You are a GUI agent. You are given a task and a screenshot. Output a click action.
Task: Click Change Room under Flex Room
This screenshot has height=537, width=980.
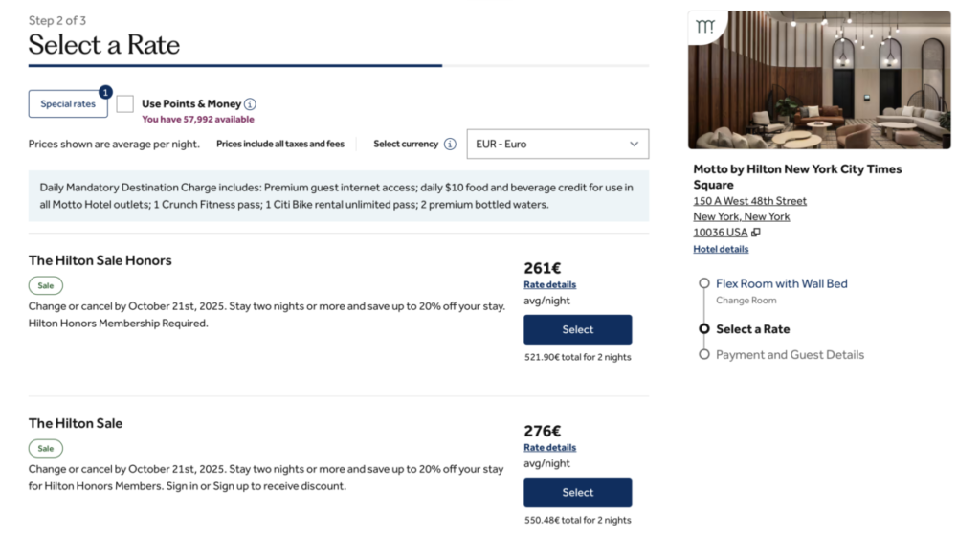click(746, 301)
